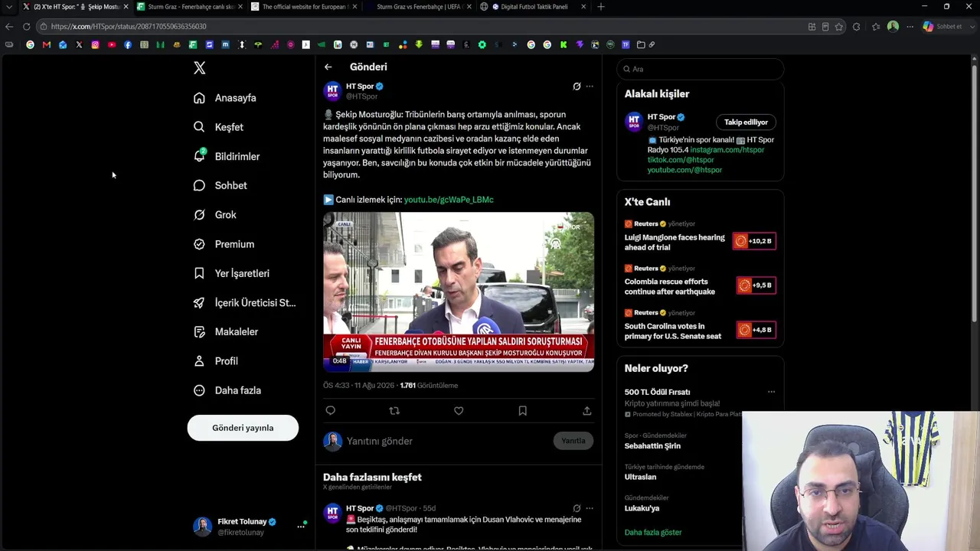Open Fikret Tolunay account menu dots

click(301, 527)
